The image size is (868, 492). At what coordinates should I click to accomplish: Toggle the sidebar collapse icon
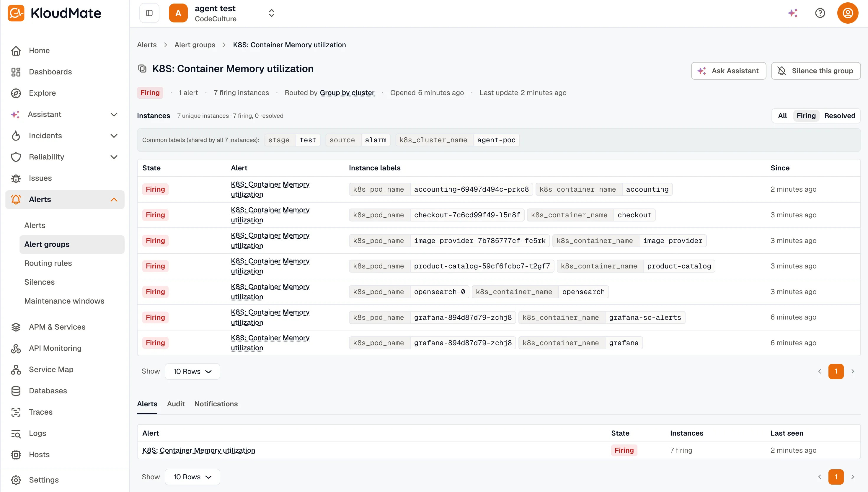coord(149,13)
